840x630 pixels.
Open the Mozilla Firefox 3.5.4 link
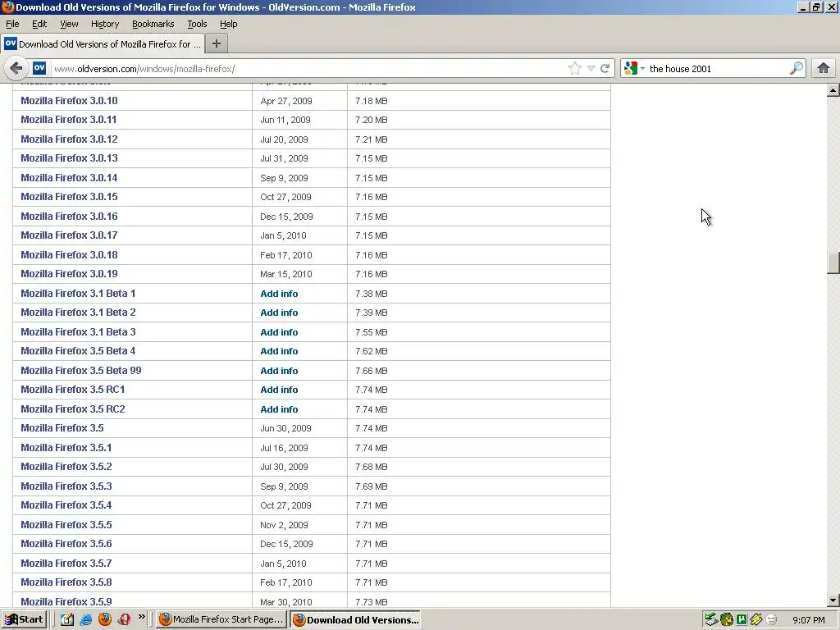pyautogui.click(x=66, y=505)
